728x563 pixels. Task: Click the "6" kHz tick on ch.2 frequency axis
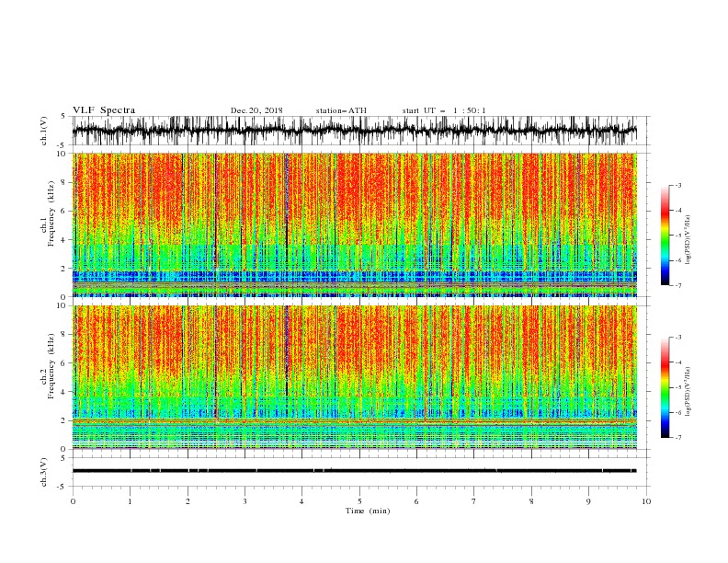pyautogui.click(x=63, y=363)
